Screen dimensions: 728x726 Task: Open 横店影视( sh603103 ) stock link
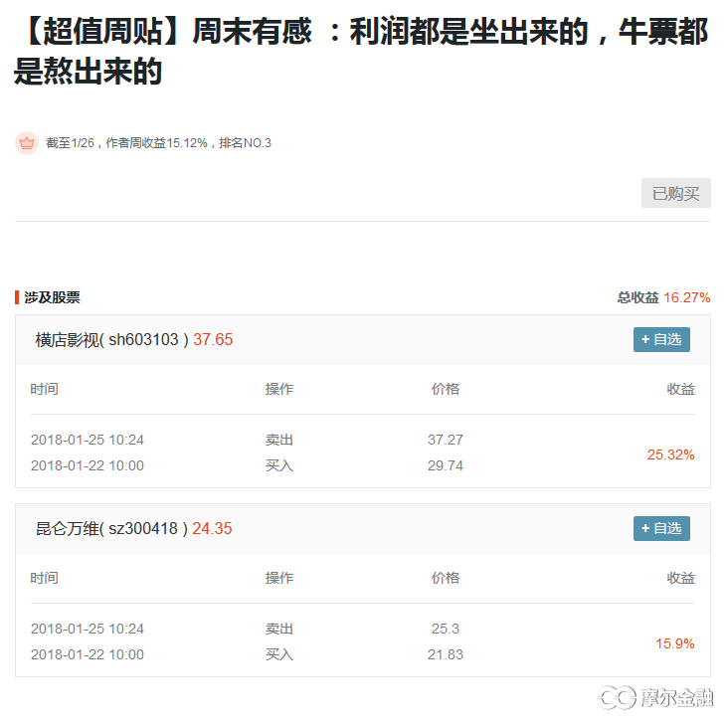[x=112, y=340]
